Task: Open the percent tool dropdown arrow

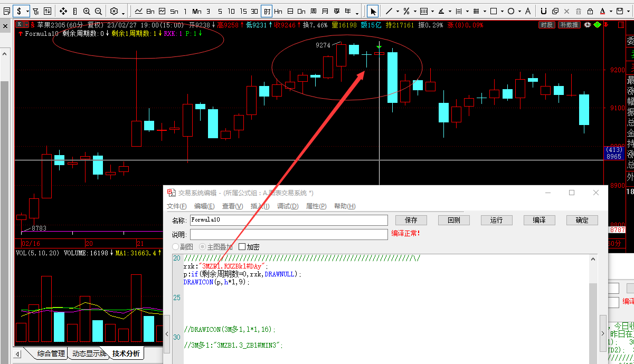Action: click(414, 11)
